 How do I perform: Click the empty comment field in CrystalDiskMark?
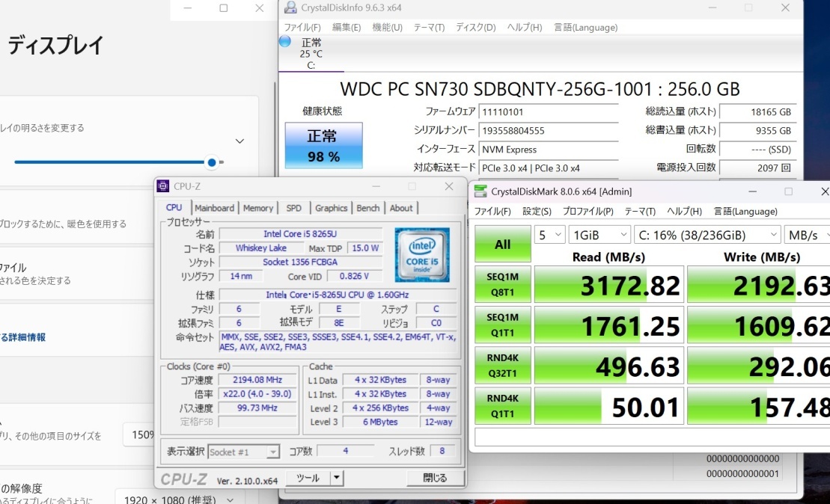click(652, 437)
